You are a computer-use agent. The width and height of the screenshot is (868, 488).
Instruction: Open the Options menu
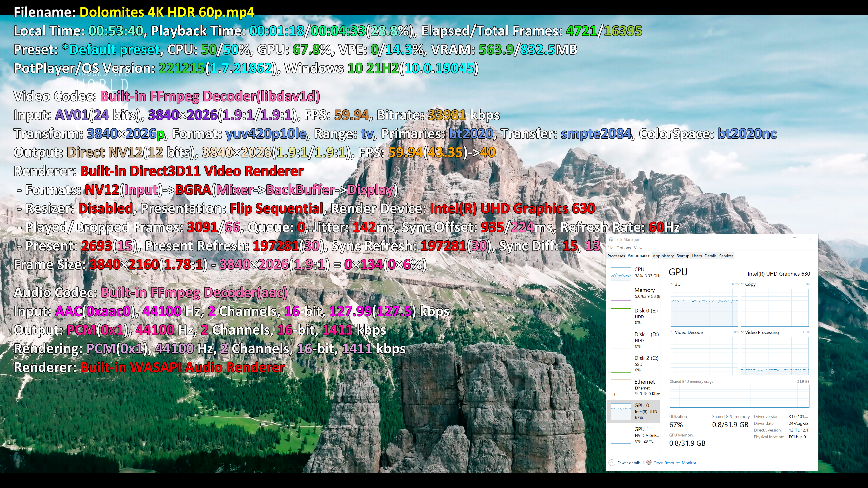[x=623, y=248]
